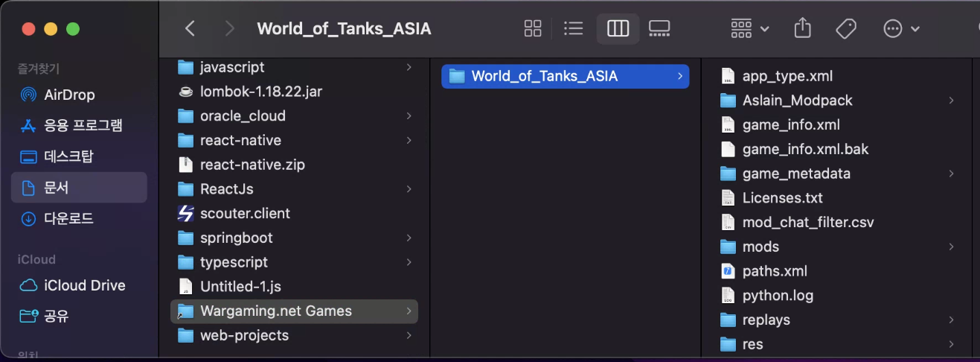This screenshot has height=362, width=980.
Task: Expand the typescript folder chevron
Action: click(x=409, y=262)
